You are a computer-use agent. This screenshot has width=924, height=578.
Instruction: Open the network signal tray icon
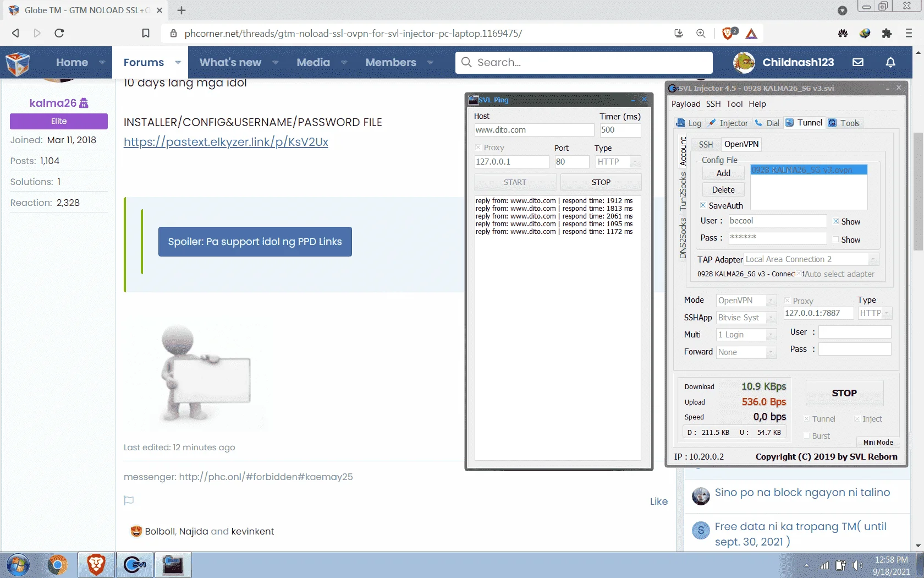(x=824, y=565)
